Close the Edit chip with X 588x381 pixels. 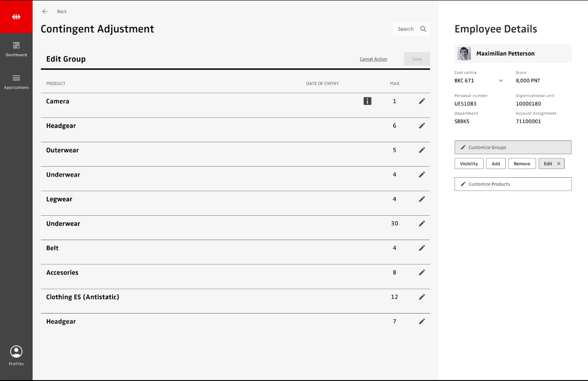click(559, 164)
